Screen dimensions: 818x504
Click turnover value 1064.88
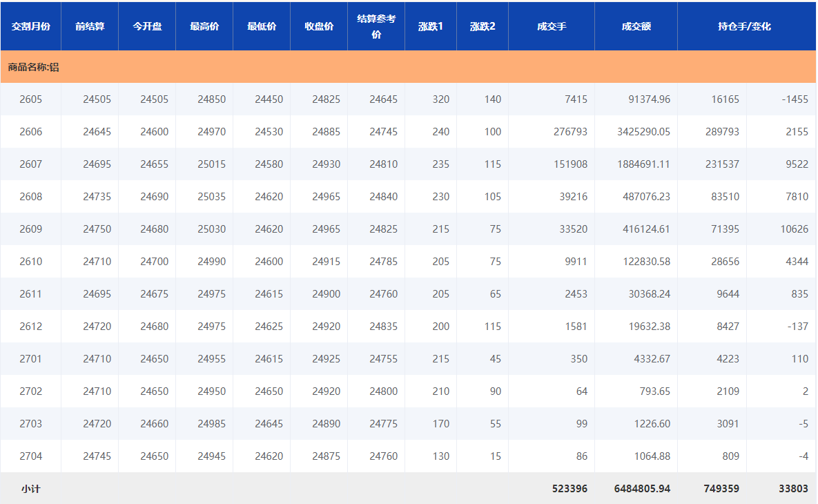tap(652, 456)
